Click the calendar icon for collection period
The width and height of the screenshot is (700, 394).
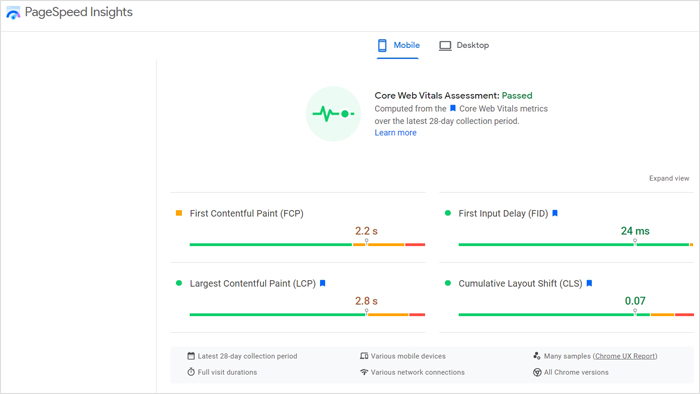pos(191,356)
